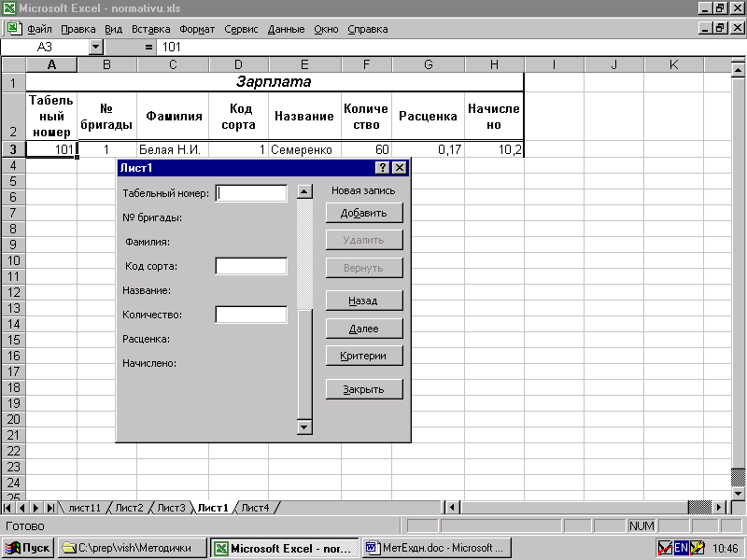
Task: Restore the workbook window via menu bar
Action: pyautogui.click(x=720, y=28)
